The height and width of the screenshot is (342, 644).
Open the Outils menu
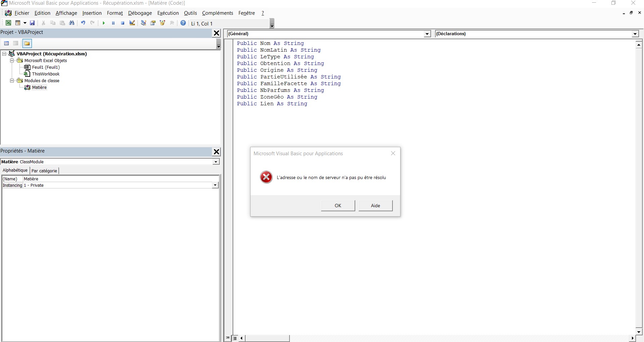coord(190,13)
